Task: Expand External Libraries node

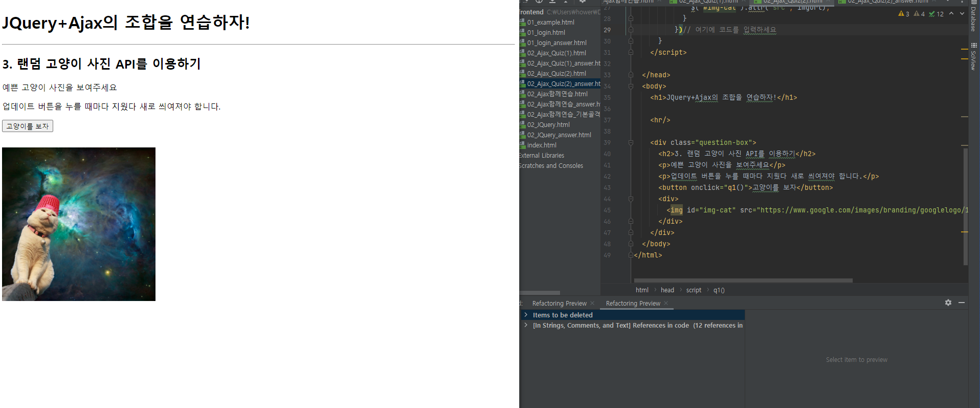Action: tap(541, 156)
